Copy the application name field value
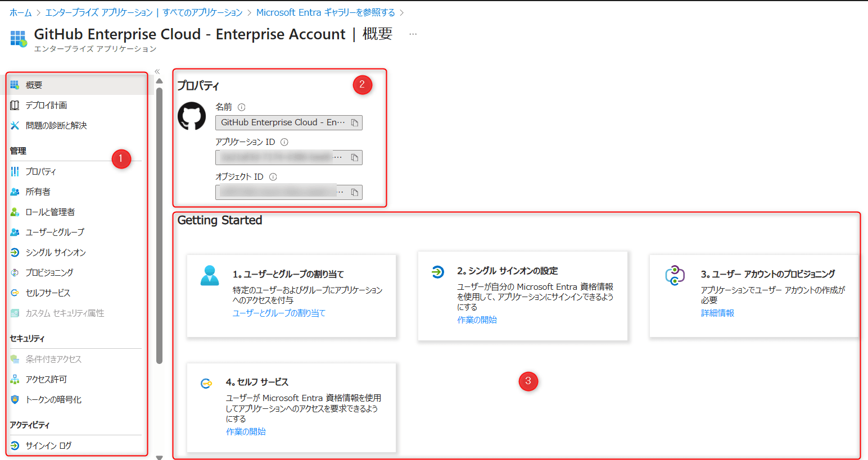Screen dimensions: 868x460 point(355,122)
